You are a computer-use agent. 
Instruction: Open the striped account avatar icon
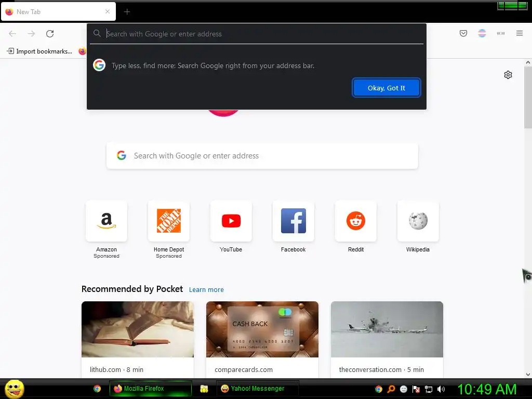[x=482, y=33]
